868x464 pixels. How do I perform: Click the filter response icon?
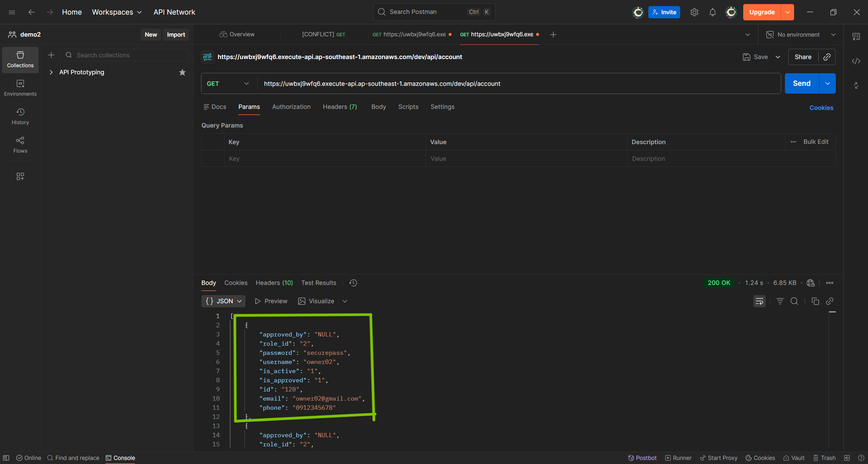coord(780,301)
